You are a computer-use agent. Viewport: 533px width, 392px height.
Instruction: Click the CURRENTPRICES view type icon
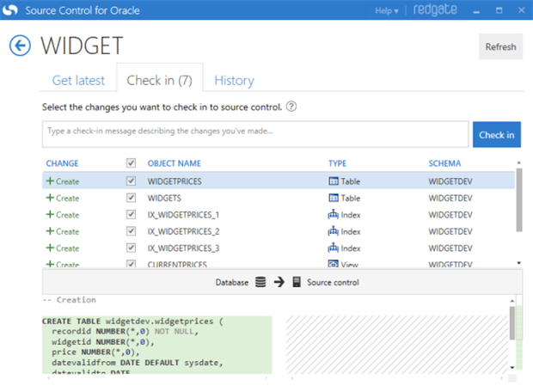pos(334,264)
